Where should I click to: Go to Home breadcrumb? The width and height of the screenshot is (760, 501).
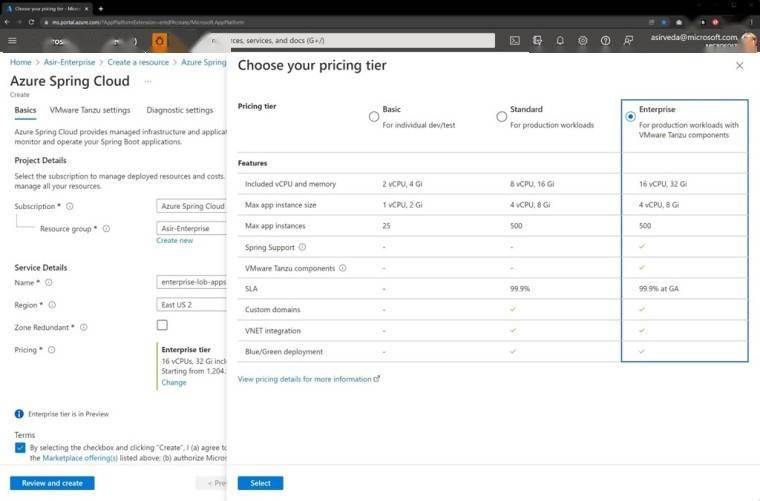click(x=20, y=62)
